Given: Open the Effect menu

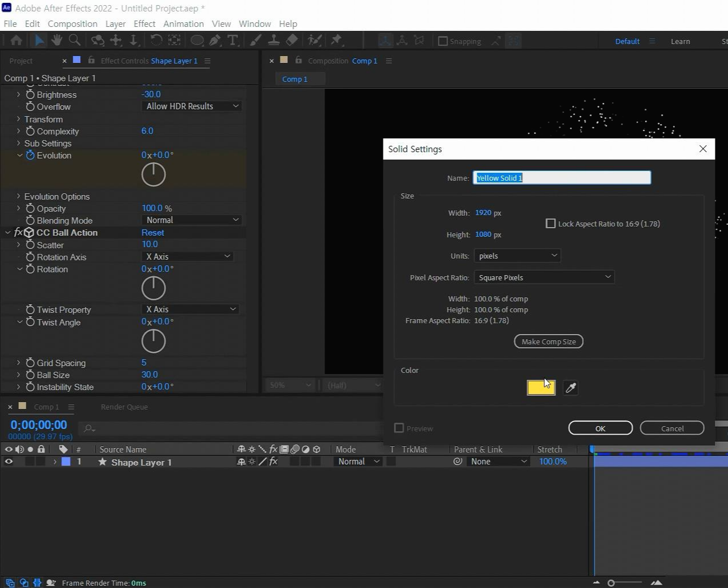Looking at the screenshot, I should [144, 23].
